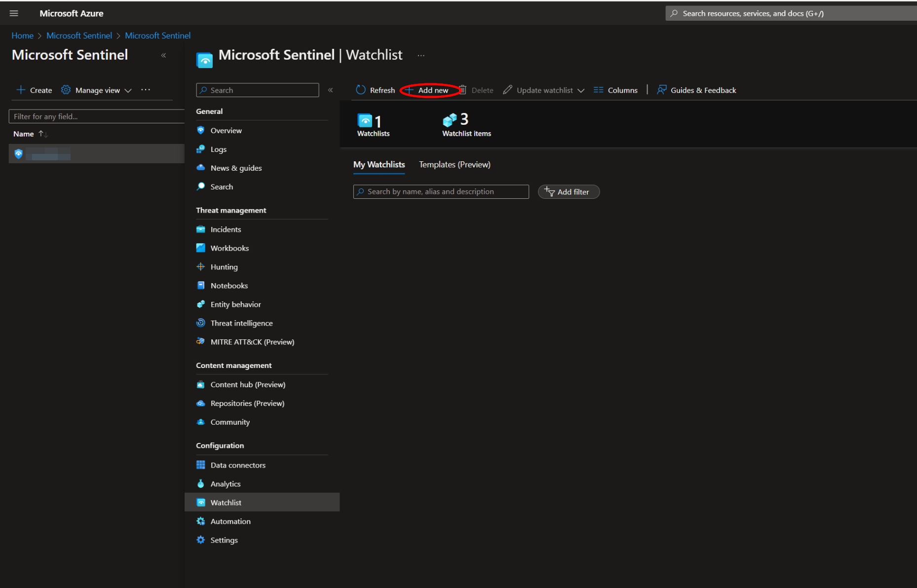Click the Data connectors grid icon
The height and width of the screenshot is (588, 917).
point(200,465)
